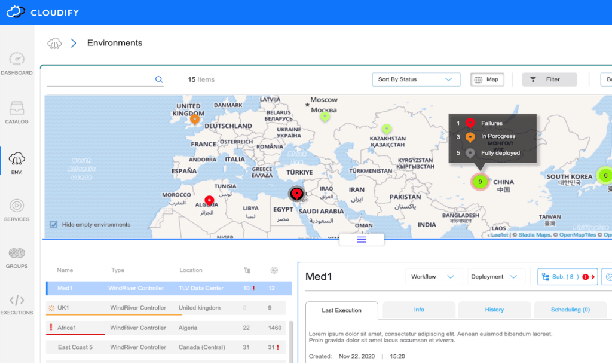The image size is (612, 364).
Task: Click the 1460 services count cell
Action: coord(275,328)
